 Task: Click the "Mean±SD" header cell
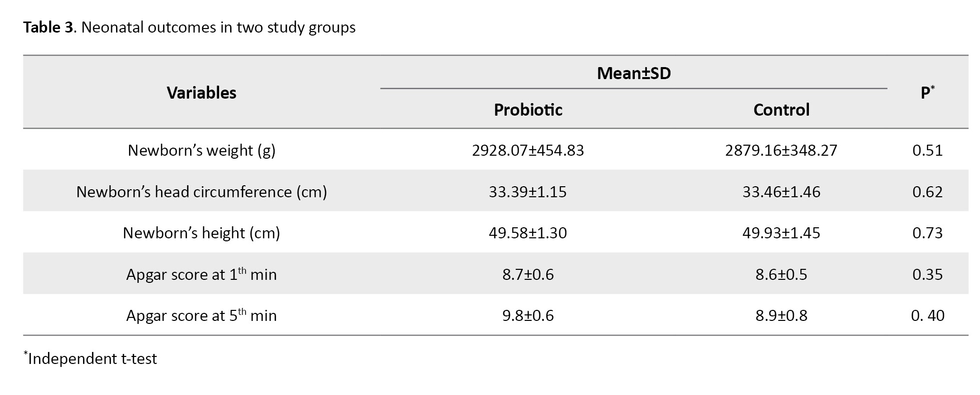pos(633,74)
